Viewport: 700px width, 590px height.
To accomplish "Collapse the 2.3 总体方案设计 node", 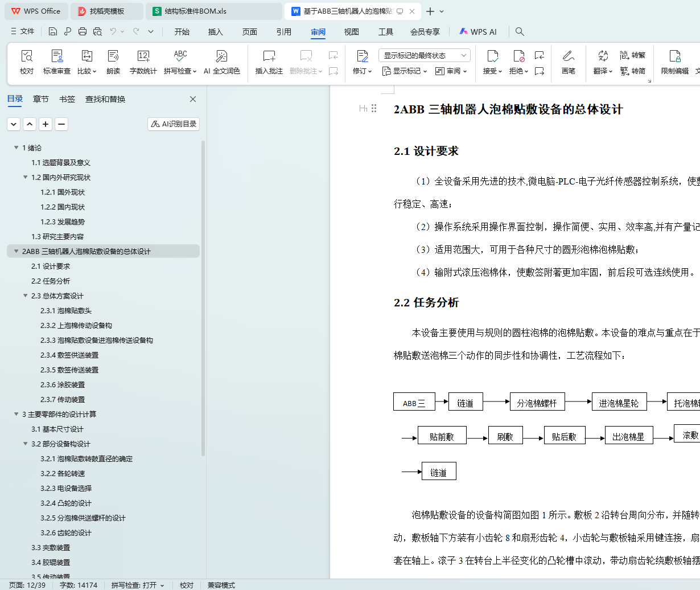I will [25, 296].
